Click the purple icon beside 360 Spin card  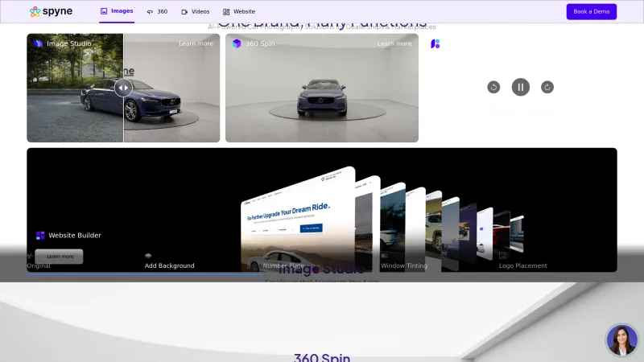[436, 43]
